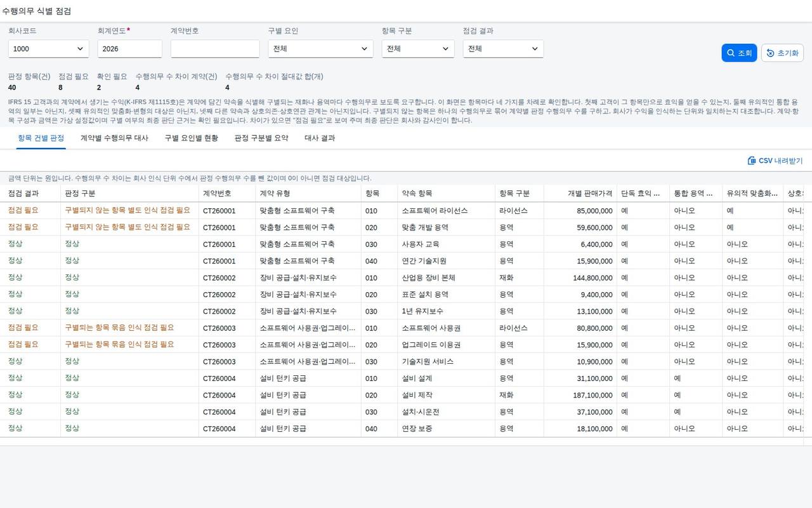Switch to the 항목 건별 판정 tab
Viewport: 812px width, 508px height.
click(x=41, y=138)
